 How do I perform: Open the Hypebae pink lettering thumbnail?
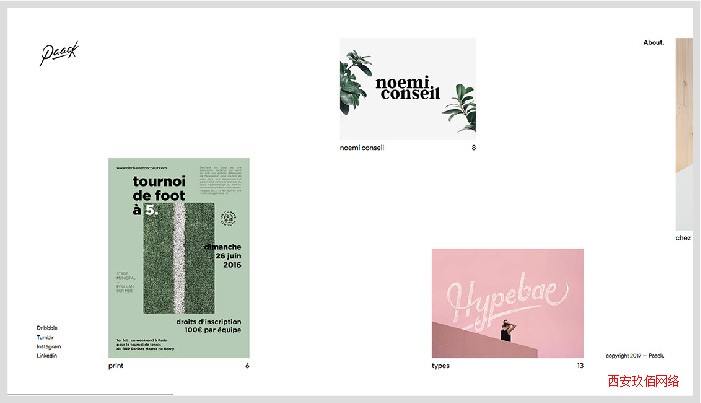pos(507,304)
